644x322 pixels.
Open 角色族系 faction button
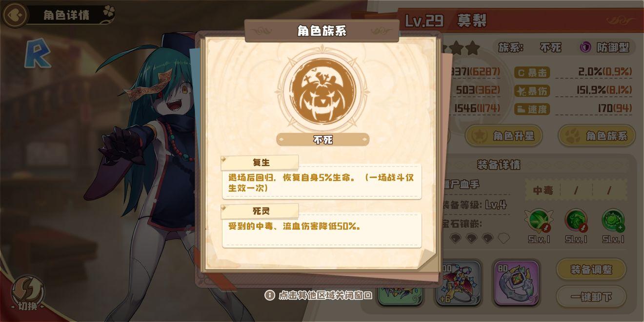point(597,136)
